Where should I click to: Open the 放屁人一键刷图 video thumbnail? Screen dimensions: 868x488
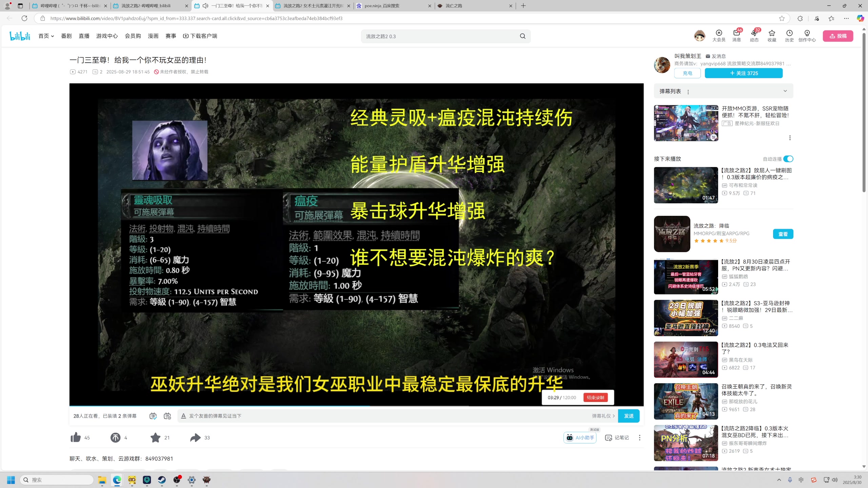pos(686,185)
